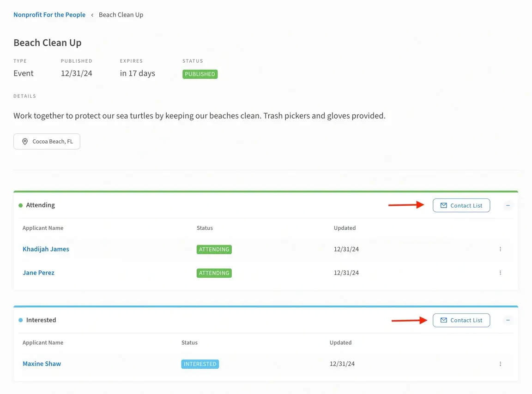Open Maxine Shaw's three-dot options menu
Viewport: 532px width, 394px height.
500,364
